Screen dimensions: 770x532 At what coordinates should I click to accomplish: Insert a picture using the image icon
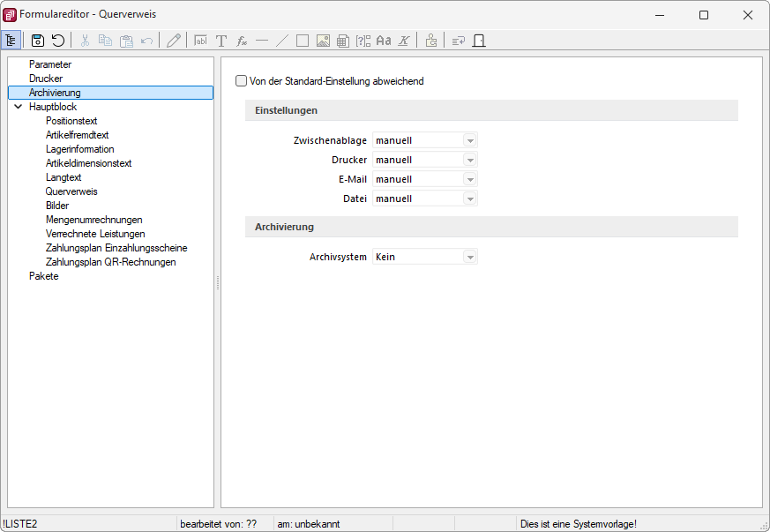[323, 41]
